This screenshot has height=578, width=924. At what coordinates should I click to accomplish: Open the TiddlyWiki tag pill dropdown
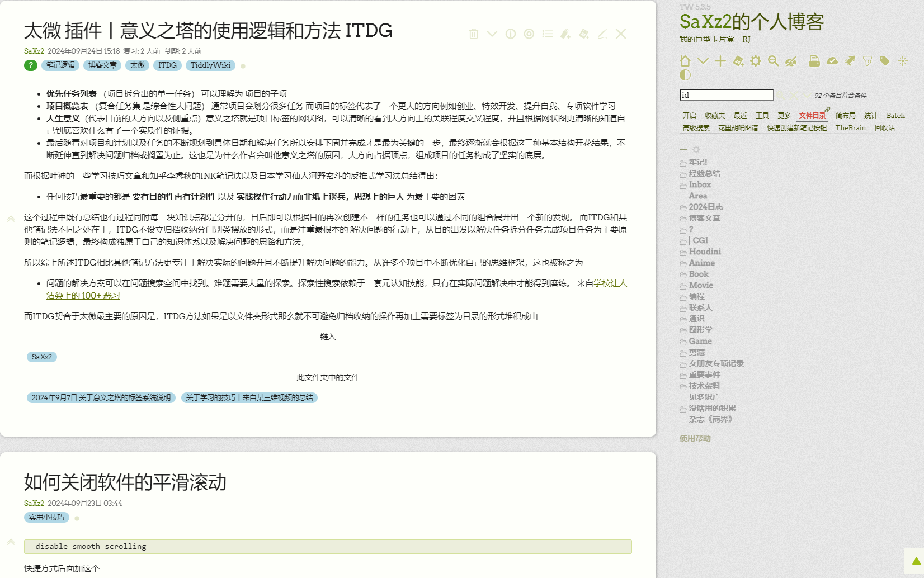(x=210, y=65)
